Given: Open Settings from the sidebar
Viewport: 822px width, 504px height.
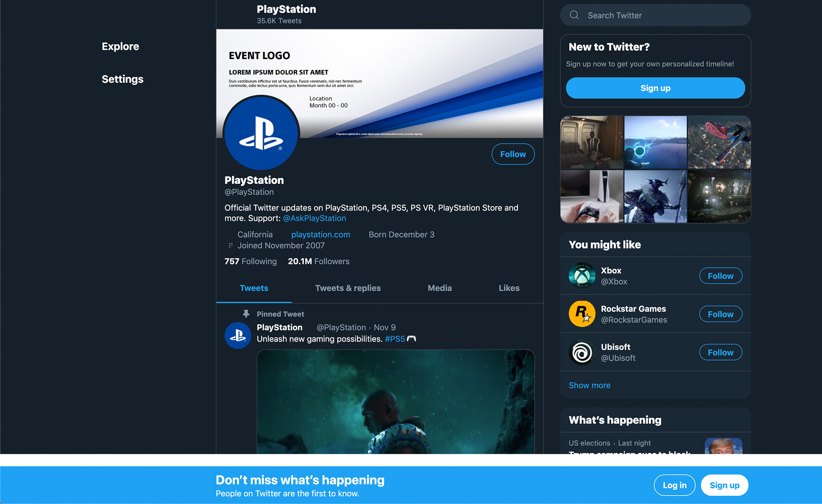Looking at the screenshot, I should (x=122, y=79).
